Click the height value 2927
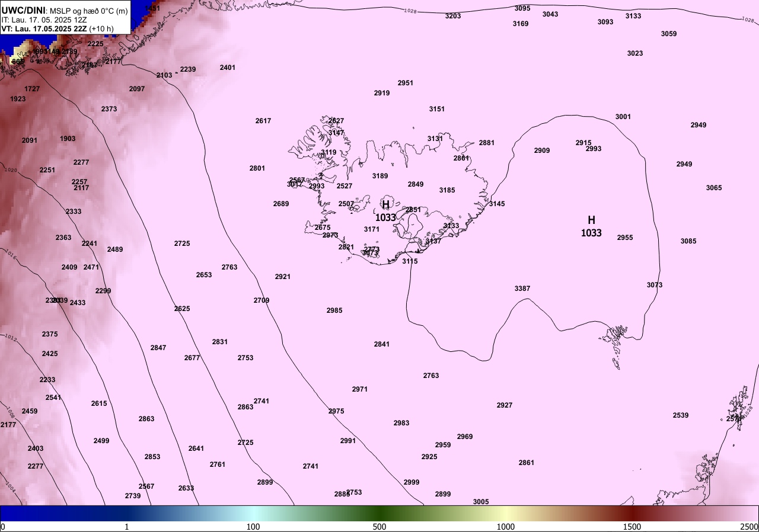 (505, 405)
